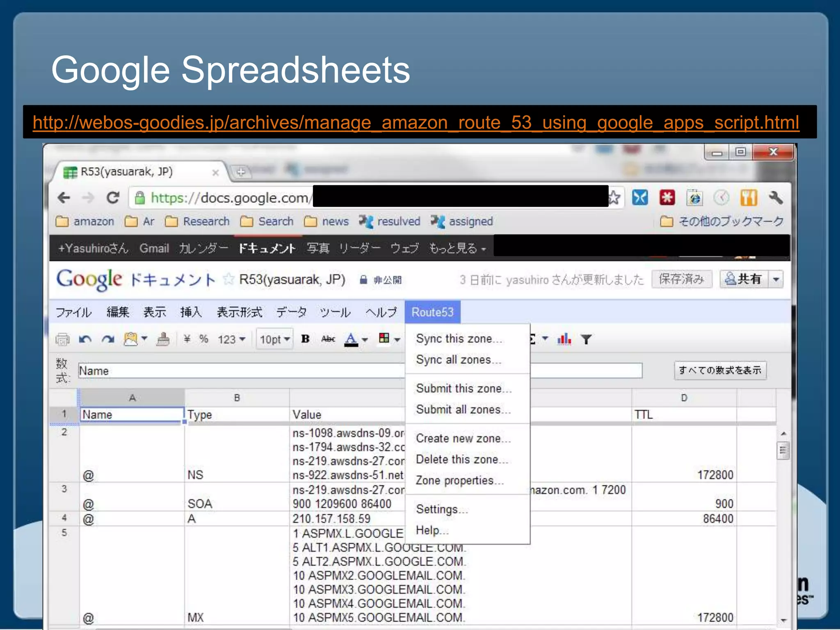The image size is (840, 630).
Task: Click the undo arrow icon
Action: 85,339
